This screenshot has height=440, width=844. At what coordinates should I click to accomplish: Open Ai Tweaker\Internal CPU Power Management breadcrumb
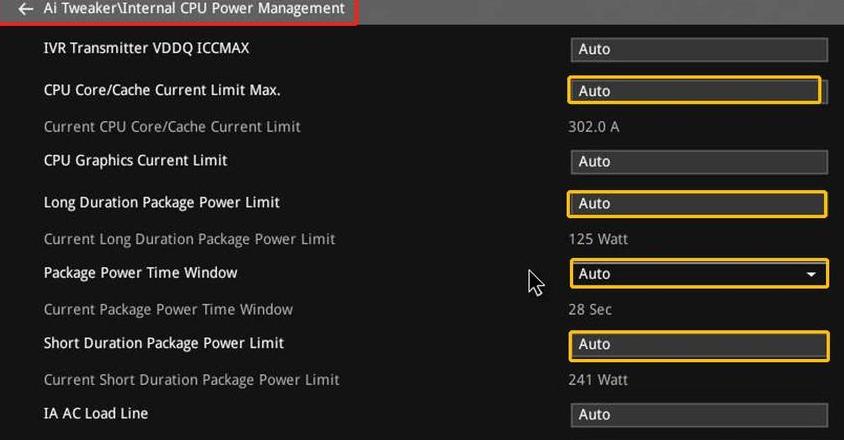(194, 9)
